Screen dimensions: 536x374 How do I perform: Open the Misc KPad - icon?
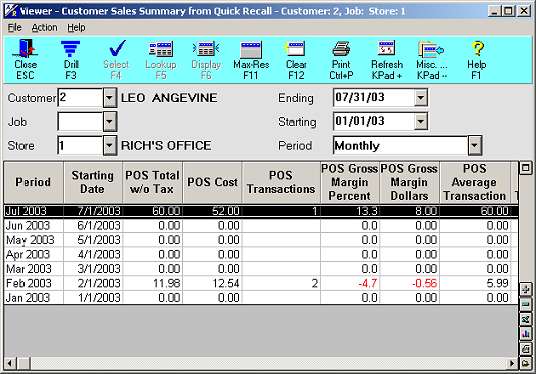pyautogui.click(x=431, y=59)
